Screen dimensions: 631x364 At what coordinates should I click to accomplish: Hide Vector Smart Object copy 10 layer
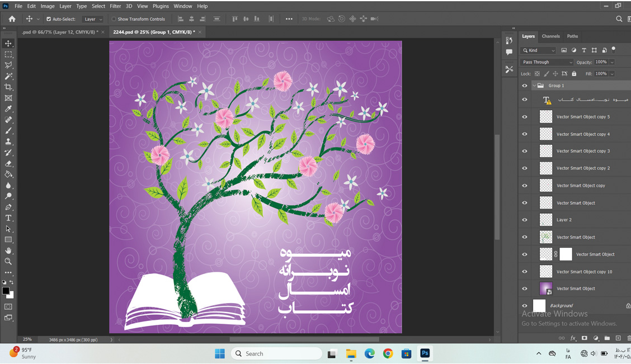click(524, 272)
